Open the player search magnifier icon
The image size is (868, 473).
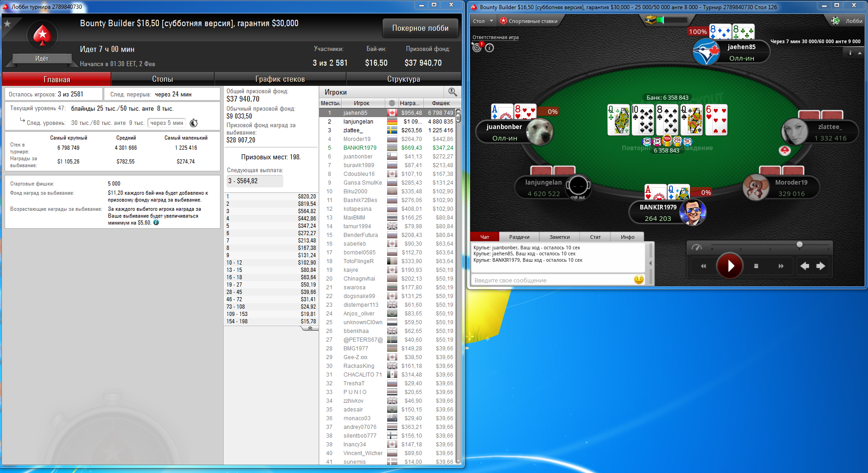452,92
